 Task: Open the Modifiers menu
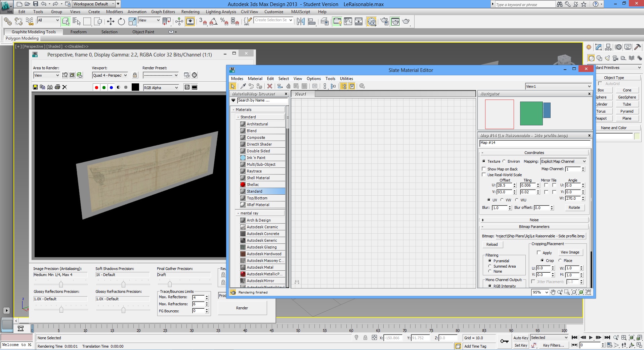coord(115,12)
